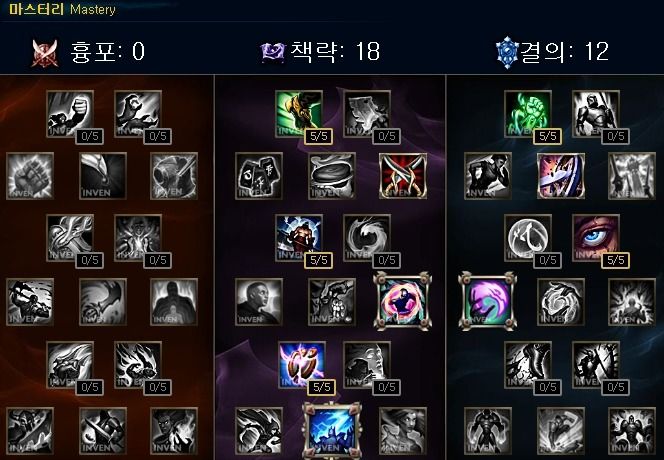The width and height of the screenshot is (664, 460).
Task: Click the 5/5 point counter under Wanderer
Action: (318, 136)
